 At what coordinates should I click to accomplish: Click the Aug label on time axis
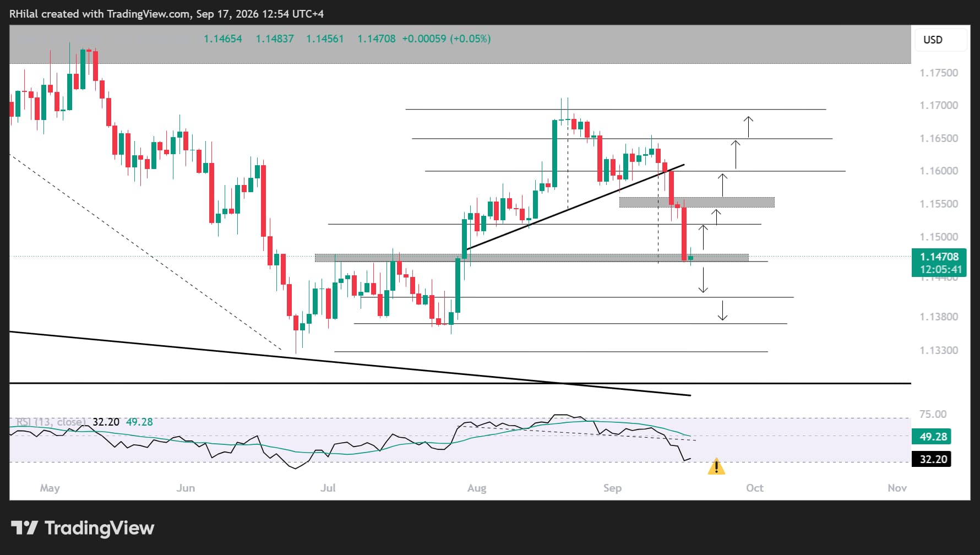(x=477, y=488)
